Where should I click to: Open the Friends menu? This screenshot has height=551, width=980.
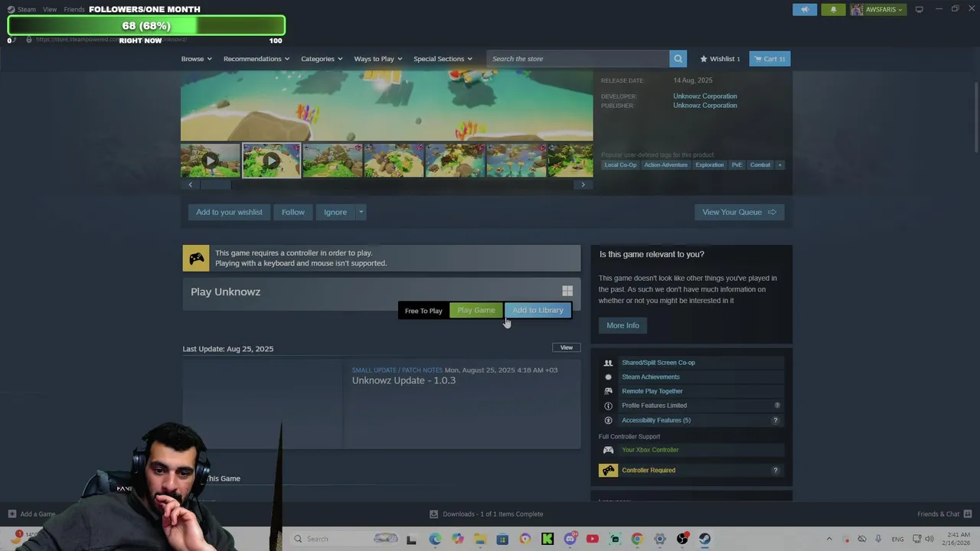pos(74,9)
